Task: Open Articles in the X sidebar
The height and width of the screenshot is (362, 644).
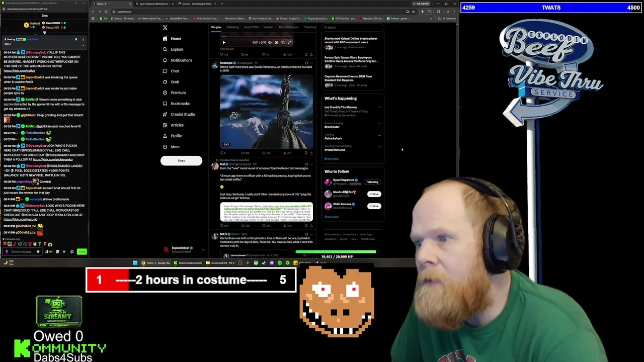Action: 173,125
